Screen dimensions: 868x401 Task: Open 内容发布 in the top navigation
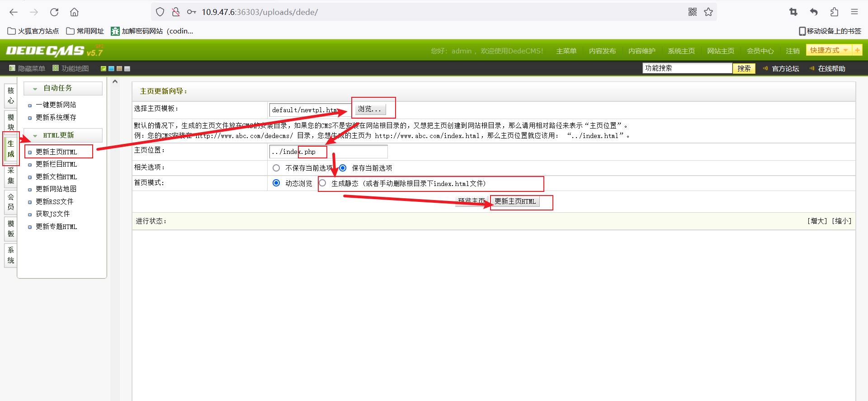point(602,51)
